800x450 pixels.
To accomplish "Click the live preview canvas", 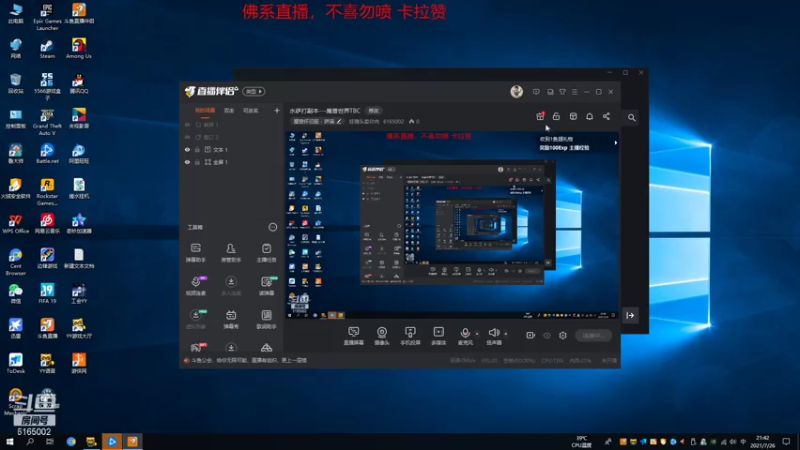I will click(x=452, y=225).
